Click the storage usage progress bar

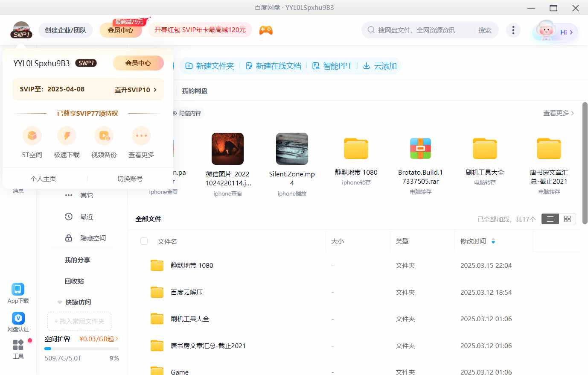82,349
